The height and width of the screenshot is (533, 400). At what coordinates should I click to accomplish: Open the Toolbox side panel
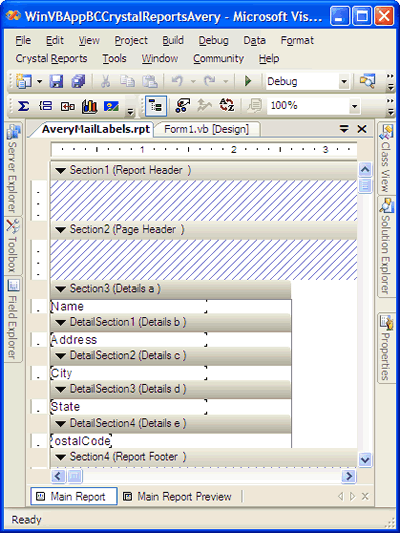[13, 246]
